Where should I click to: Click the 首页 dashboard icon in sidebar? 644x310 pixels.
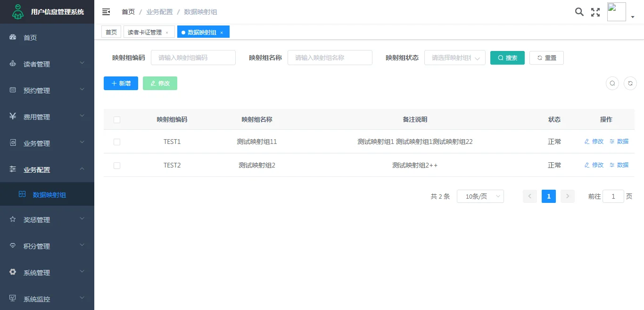point(13,37)
